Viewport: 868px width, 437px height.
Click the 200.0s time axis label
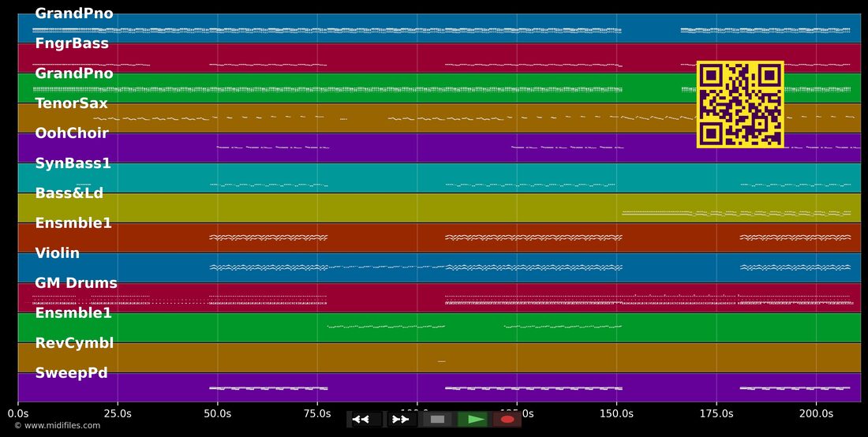click(816, 413)
